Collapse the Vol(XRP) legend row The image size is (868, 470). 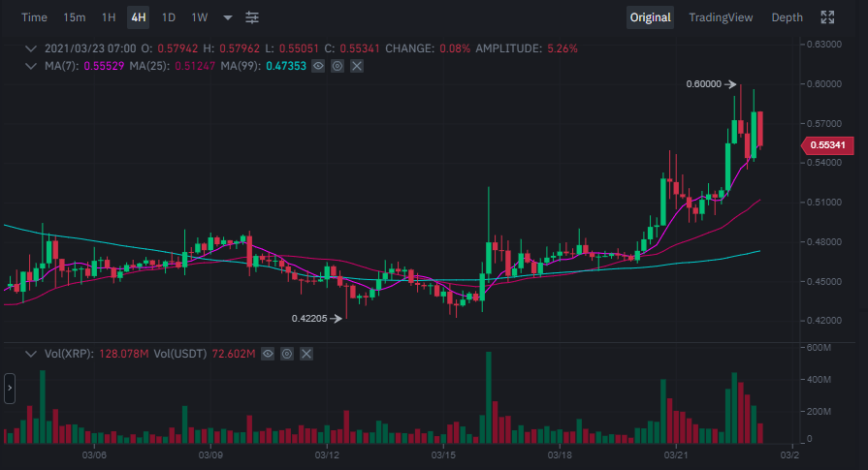[31, 354]
